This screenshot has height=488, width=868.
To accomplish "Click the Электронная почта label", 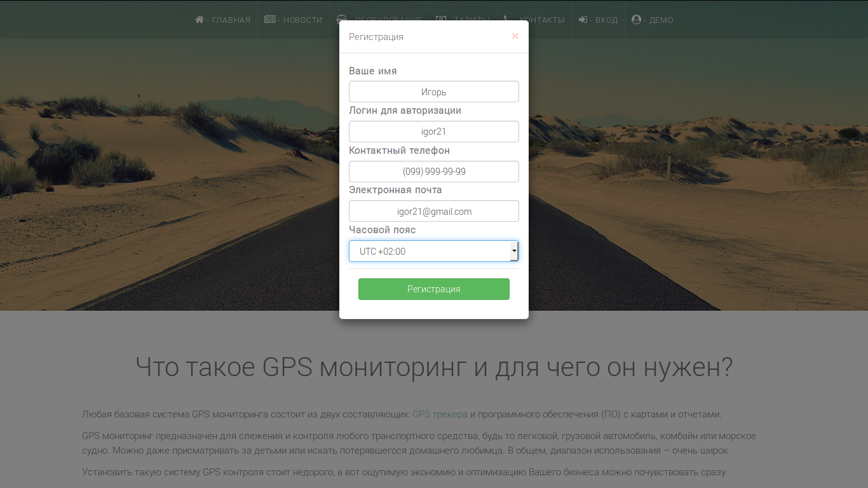I will pyautogui.click(x=395, y=190).
